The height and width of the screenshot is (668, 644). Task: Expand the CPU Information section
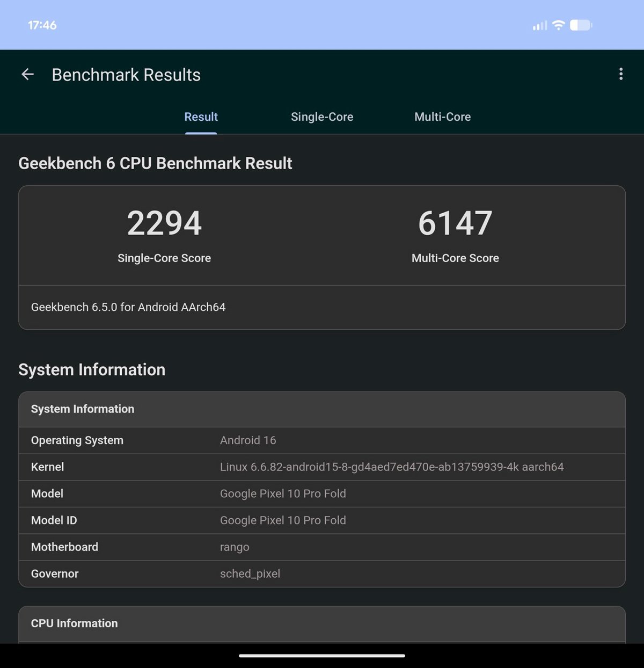coord(322,623)
